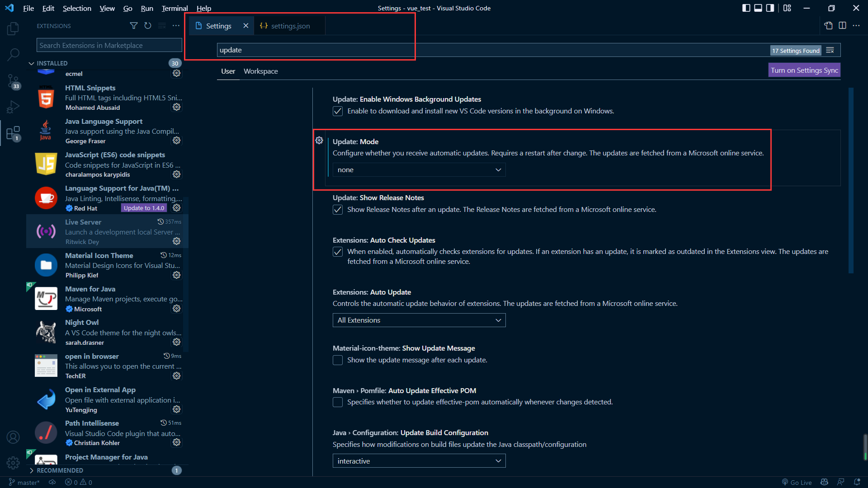Filter extensions using the funnel icon
The image size is (868, 488).
(134, 26)
